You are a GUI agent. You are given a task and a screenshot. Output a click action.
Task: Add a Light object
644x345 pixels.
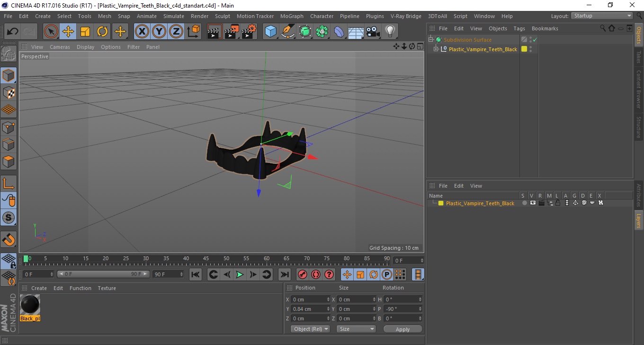tap(390, 32)
